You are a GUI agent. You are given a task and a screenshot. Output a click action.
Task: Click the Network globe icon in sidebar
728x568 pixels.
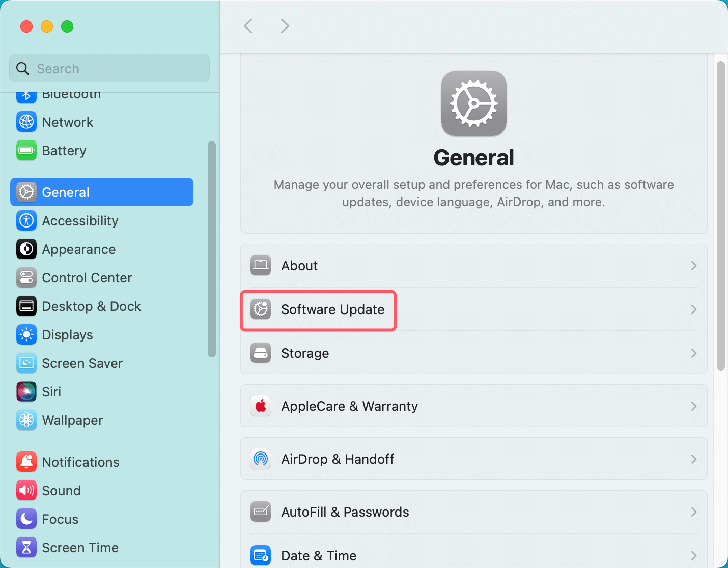click(26, 122)
